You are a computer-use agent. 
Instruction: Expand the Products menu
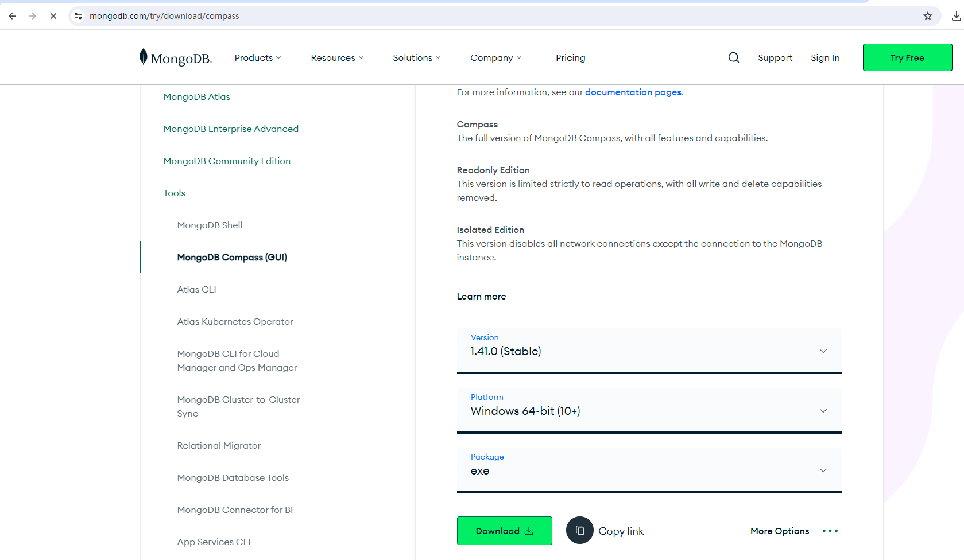coord(258,57)
